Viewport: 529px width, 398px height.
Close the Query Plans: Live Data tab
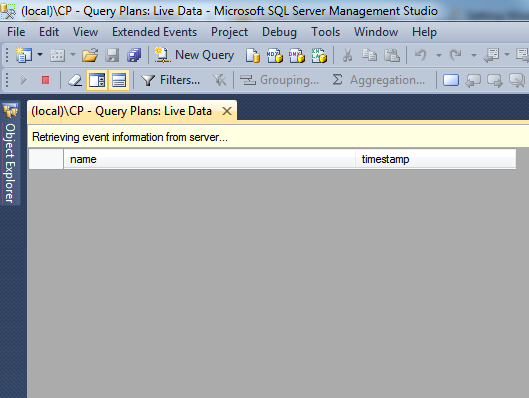227,111
